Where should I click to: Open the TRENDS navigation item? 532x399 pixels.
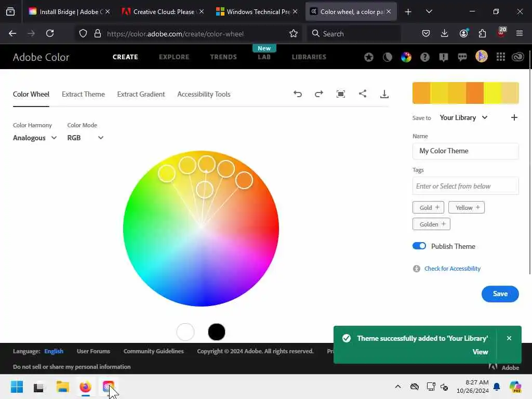pyautogui.click(x=223, y=57)
